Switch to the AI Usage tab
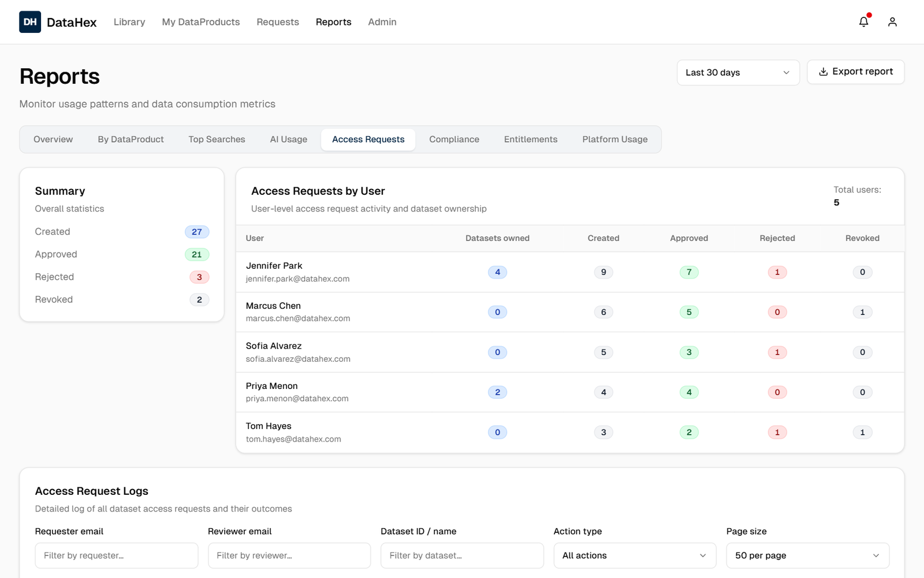Image resolution: width=924 pixels, height=578 pixels. [289, 139]
